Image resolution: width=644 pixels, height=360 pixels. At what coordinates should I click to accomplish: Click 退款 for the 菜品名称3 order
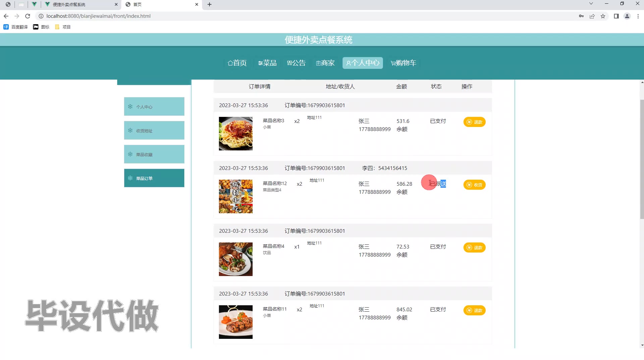pos(474,122)
